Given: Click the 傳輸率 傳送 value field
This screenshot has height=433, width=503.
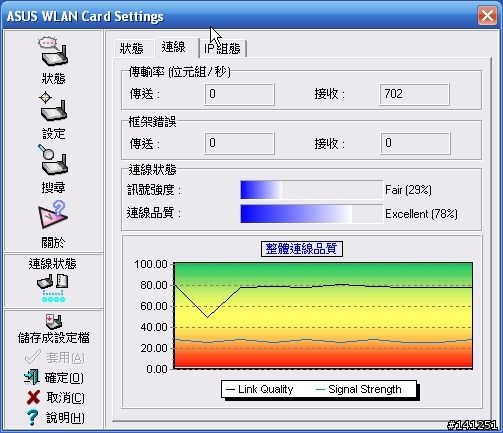Looking at the screenshot, I should [239, 94].
